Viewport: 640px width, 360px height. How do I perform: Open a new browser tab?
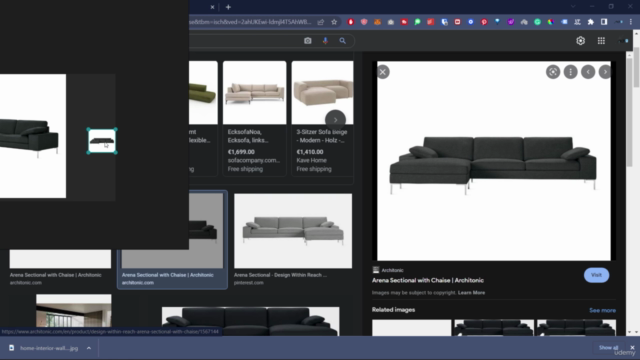228,7
